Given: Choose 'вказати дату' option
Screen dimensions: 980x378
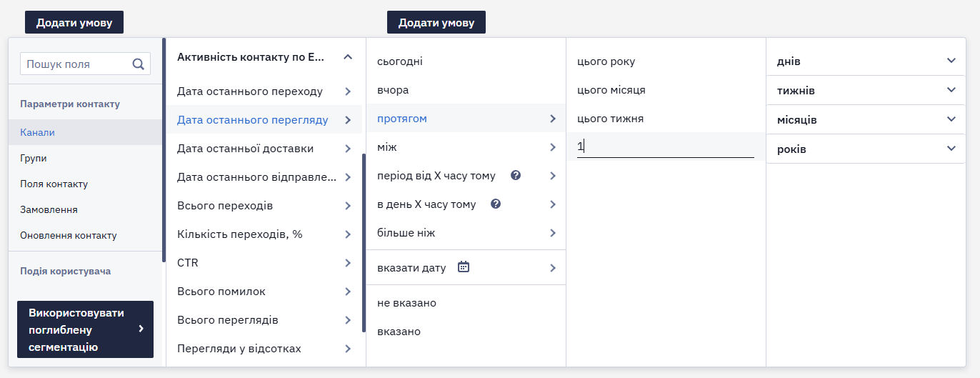Looking at the screenshot, I should 466,268.
